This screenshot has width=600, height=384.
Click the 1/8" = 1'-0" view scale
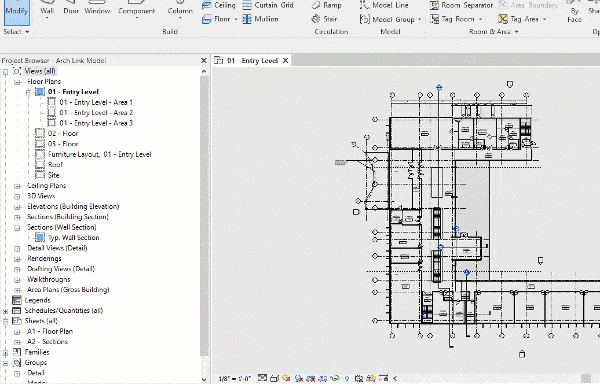point(235,379)
